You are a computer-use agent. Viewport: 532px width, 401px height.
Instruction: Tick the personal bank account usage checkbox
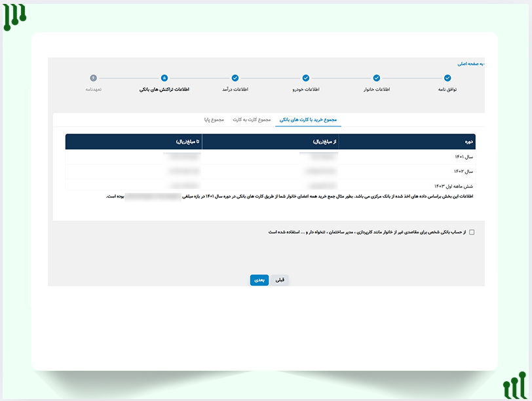472,232
